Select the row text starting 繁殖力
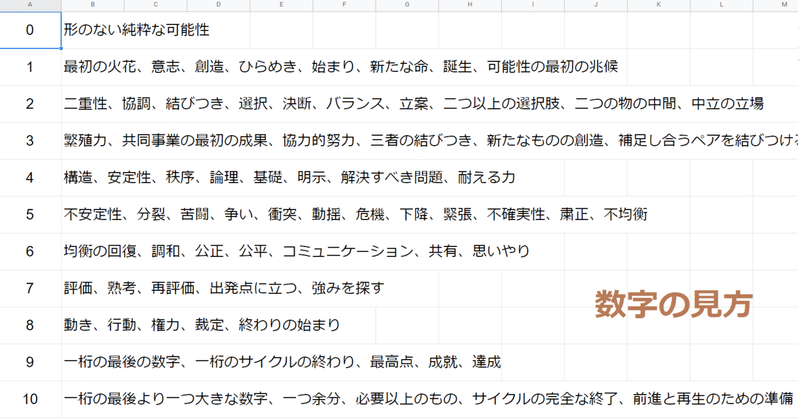Viewport: 800px width, 419px height. pyautogui.click(x=431, y=141)
